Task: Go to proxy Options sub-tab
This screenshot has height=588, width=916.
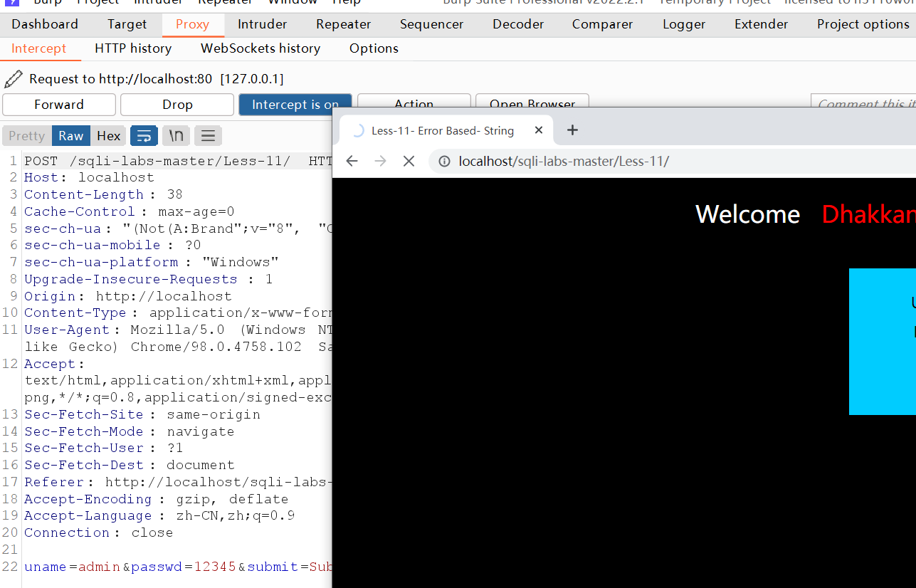Action: pos(374,48)
